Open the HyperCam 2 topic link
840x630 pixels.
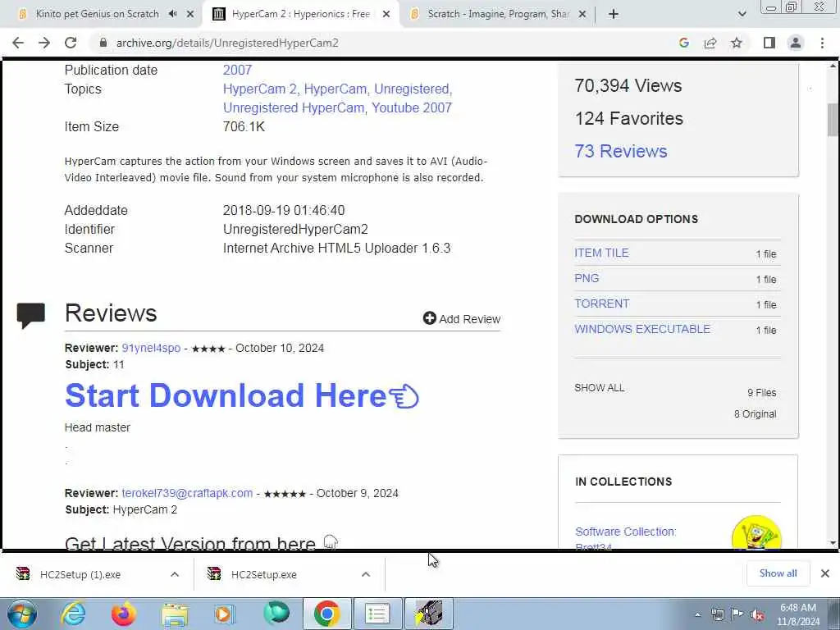point(260,89)
